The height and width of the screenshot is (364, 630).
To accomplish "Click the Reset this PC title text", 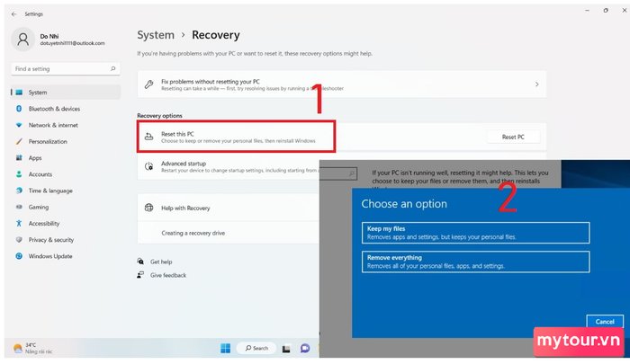I will (177, 134).
